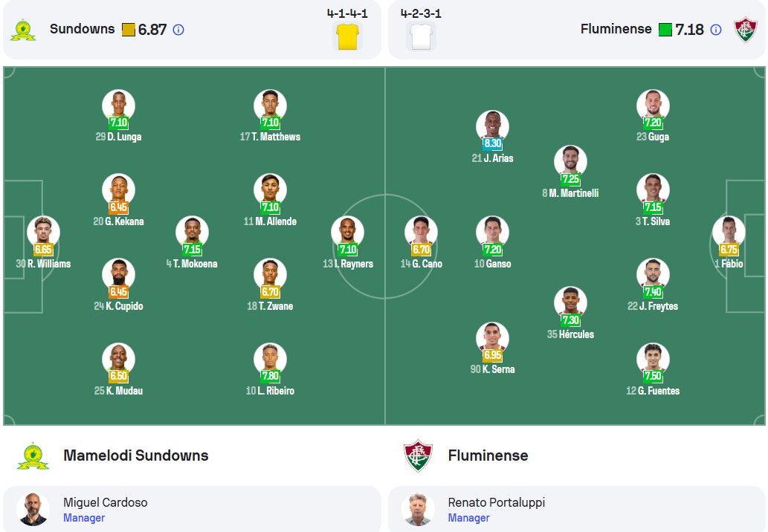This screenshot has width=768, height=532.
Task: Click the Manager link under Renato Portaluppi
Action: [x=468, y=518]
